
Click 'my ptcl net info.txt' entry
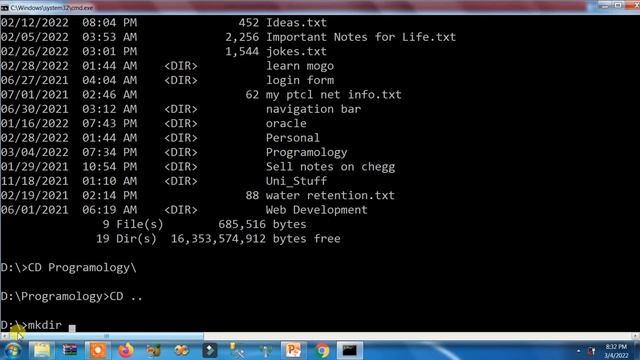pos(333,95)
